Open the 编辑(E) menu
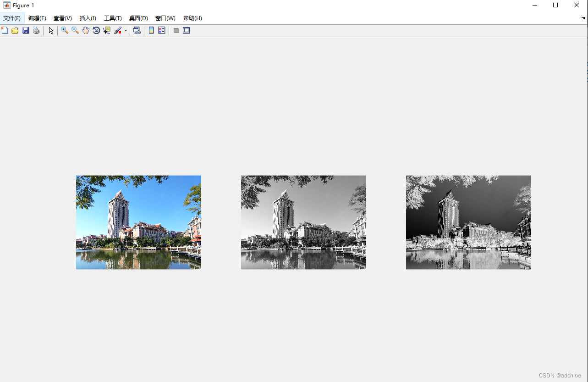Viewport: 588px width, 382px height. 37,18
